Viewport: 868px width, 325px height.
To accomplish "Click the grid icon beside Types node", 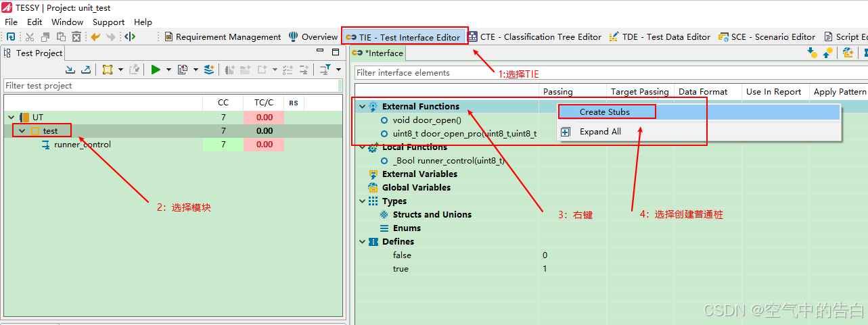I will click(x=373, y=201).
